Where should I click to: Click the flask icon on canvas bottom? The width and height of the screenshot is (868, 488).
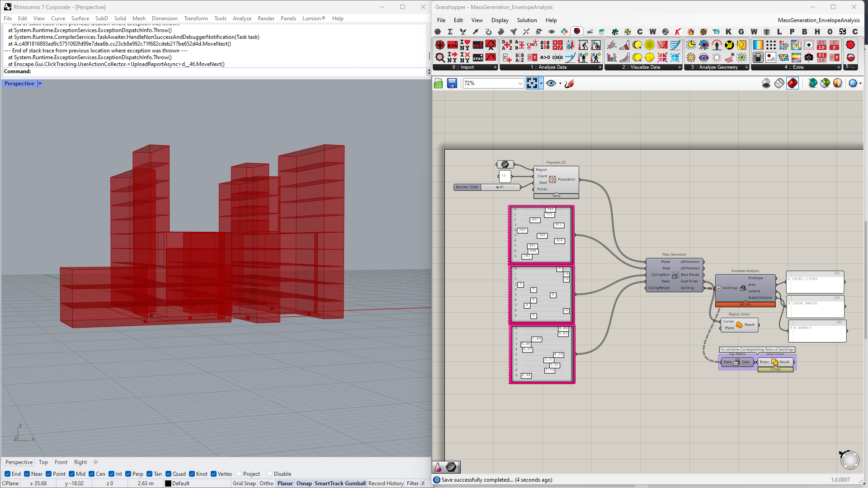[438, 467]
